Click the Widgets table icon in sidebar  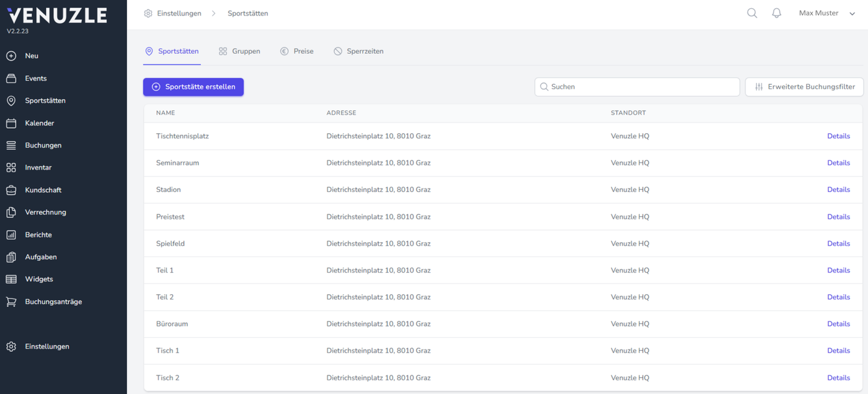click(x=11, y=279)
